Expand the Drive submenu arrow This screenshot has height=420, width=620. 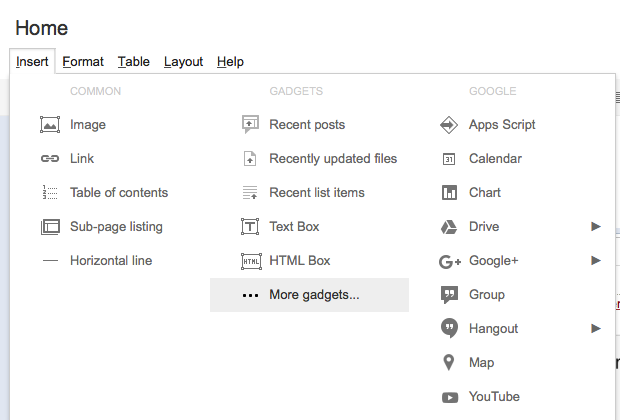click(596, 227)
